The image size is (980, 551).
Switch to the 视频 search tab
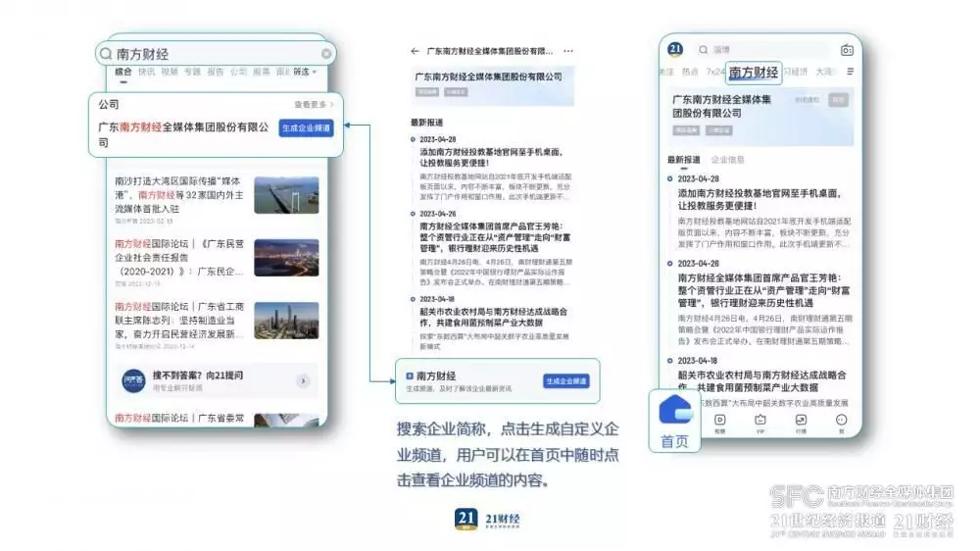tap(170, 72)
